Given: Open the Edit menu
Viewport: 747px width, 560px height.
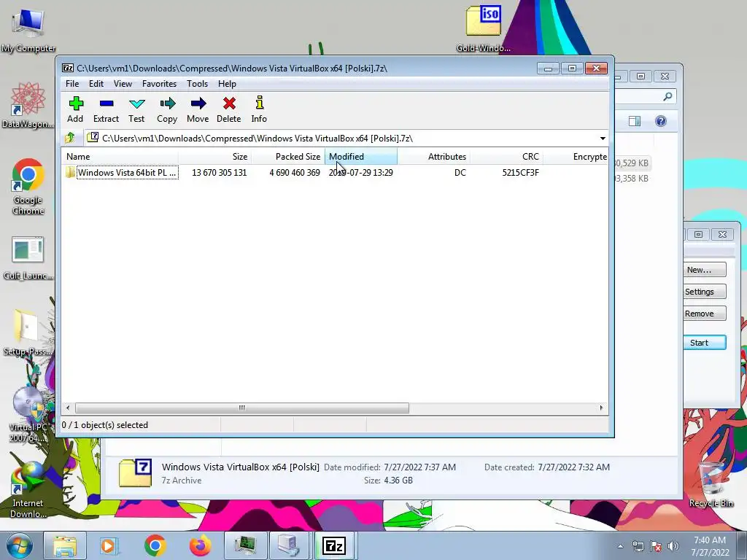Looking at the screenshot, I should 96,84.
